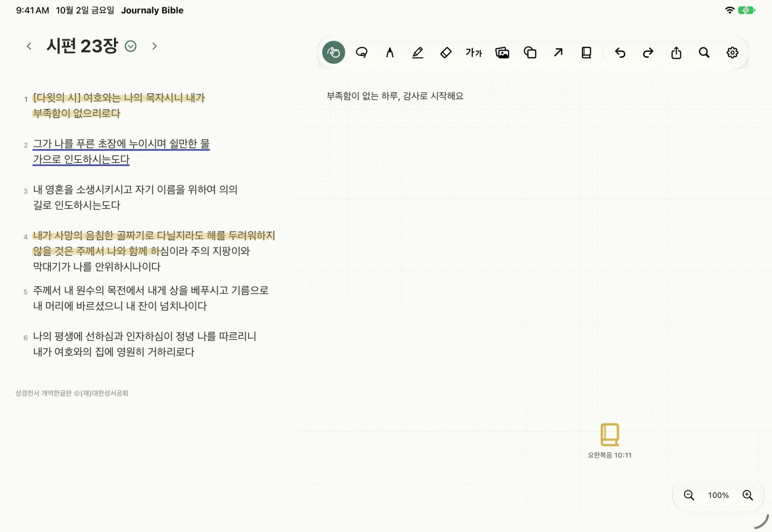Go to the previous chapter
The width and height of the screenshot is (772, 532).
pyautogui.click(x=29, y=46)
